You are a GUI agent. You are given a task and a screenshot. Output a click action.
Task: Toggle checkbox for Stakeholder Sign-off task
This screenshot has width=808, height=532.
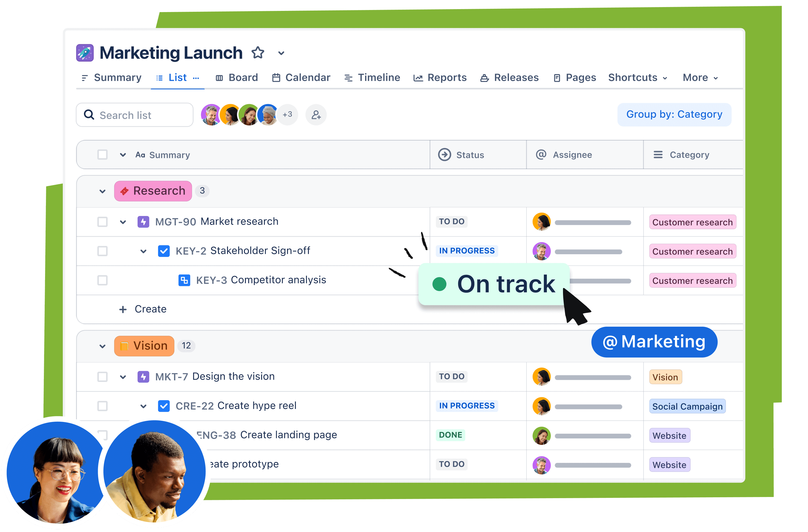pos(102,251)
